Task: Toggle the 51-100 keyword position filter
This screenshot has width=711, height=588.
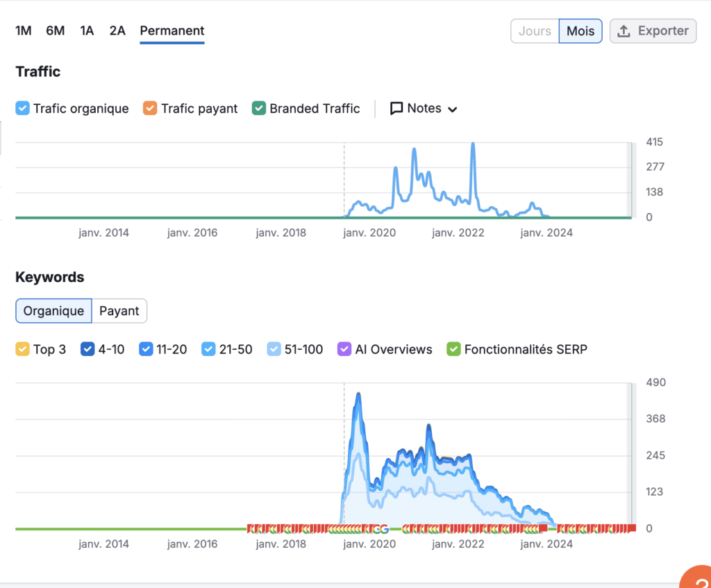Action: coord(274,349)
